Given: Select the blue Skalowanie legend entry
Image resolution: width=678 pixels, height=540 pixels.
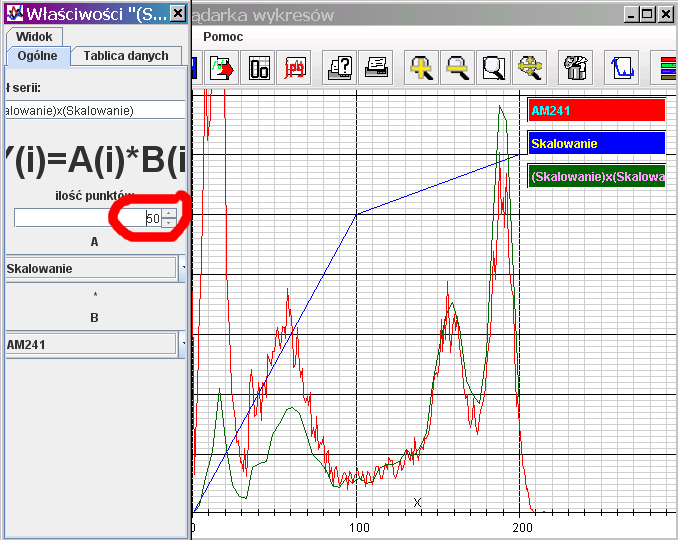Looking at the screenshot, I should [596, 143].
